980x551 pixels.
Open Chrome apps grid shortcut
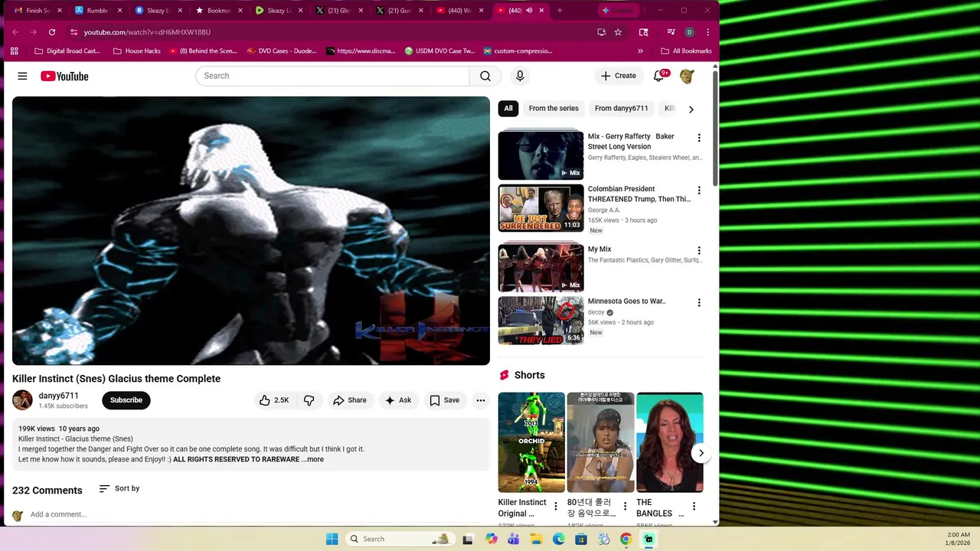point(14,51)
